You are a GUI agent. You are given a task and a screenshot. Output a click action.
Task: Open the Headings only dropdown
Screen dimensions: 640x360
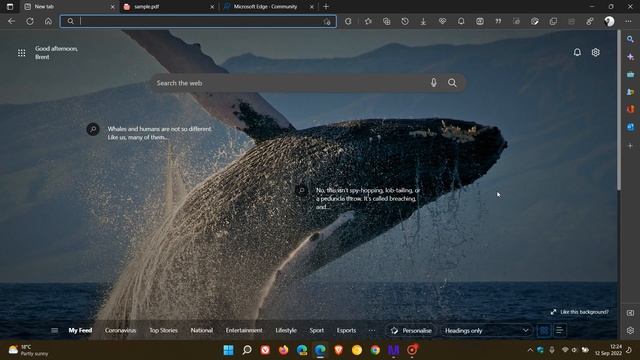[x=486, y=331]
